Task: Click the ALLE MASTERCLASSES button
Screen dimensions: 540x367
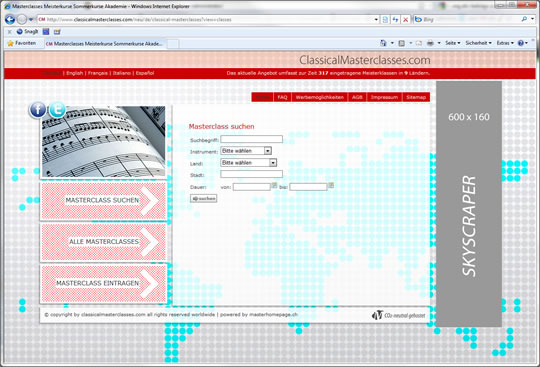Action: (104, 242)
